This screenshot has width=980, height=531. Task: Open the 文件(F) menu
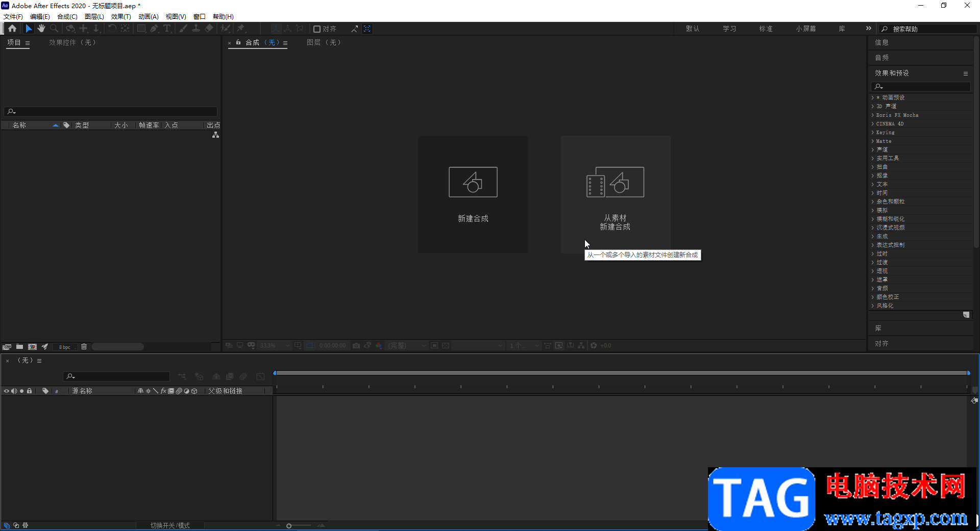tap(13, 17)
